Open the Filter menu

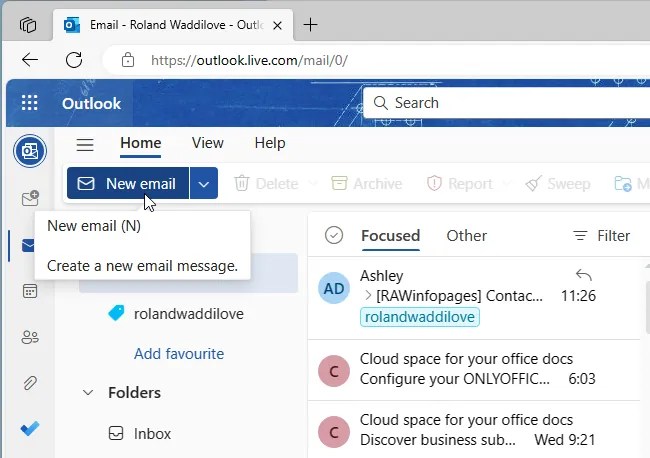[601, 235]
